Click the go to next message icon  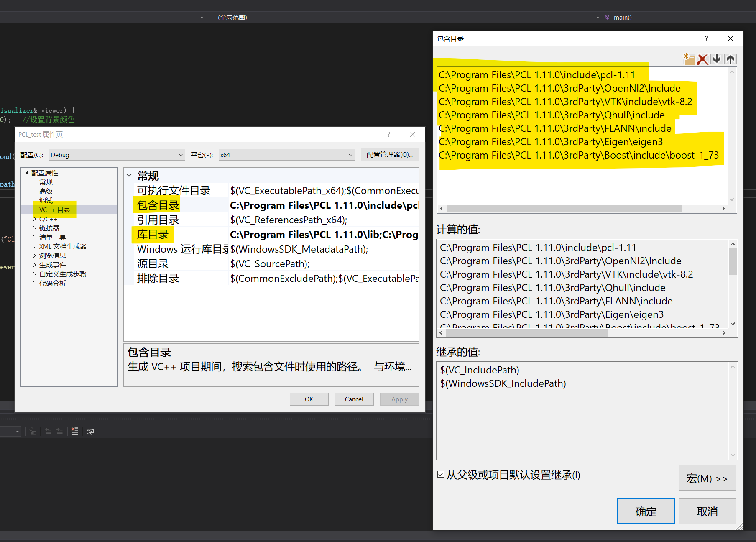click(x=59, y=431)
